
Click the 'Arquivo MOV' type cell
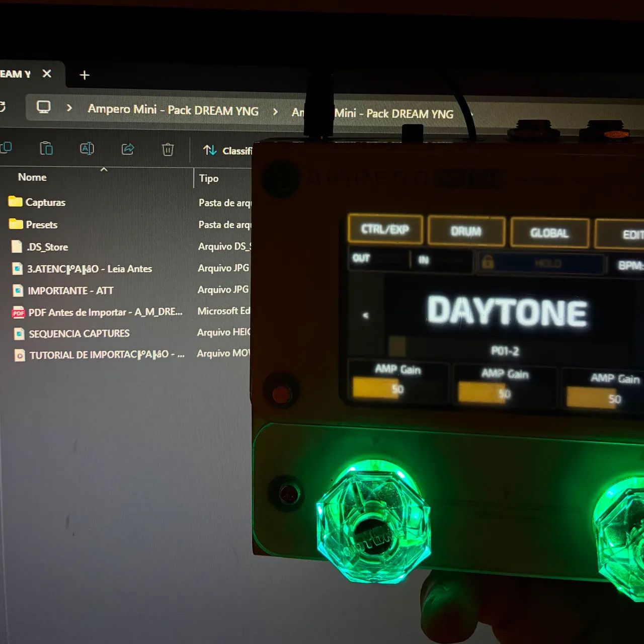[223, 353]
